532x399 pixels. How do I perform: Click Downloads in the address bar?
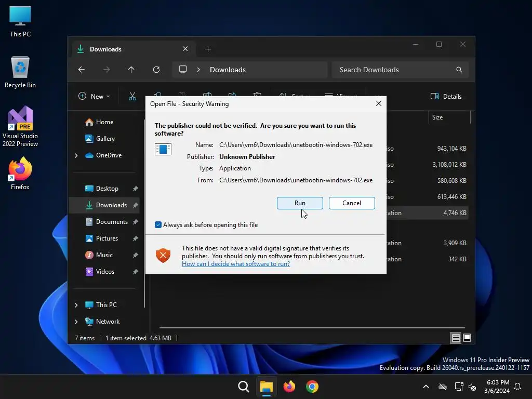point(228,70)
